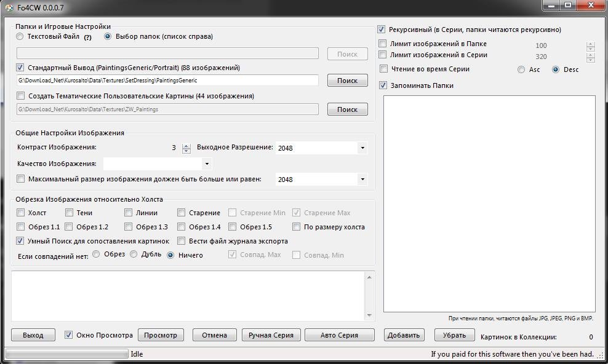Click the Добавить button
608x364 pixels.
404,335
